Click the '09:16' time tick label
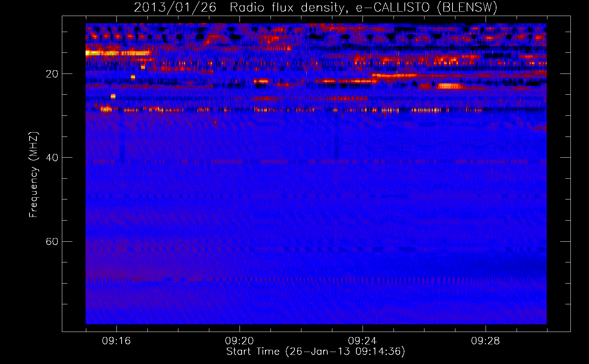The image size is (589, 364). point(116,341)
